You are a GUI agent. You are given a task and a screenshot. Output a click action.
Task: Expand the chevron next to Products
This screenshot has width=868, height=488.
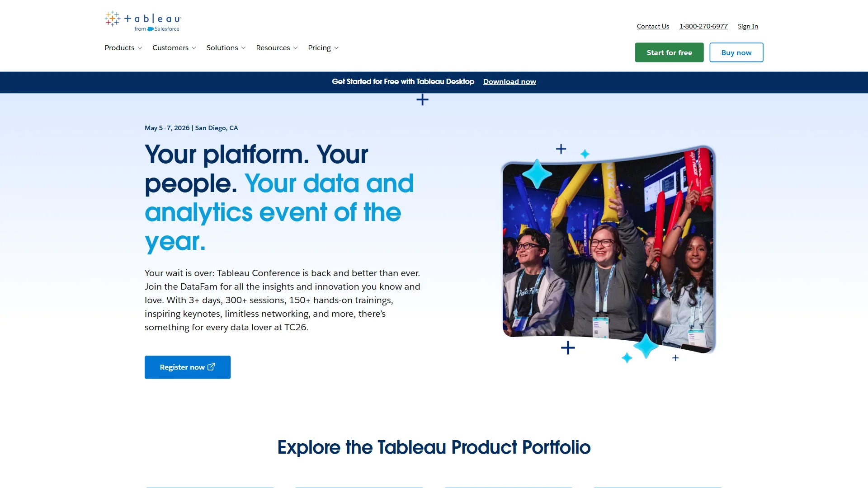click(x=140, y=48)
